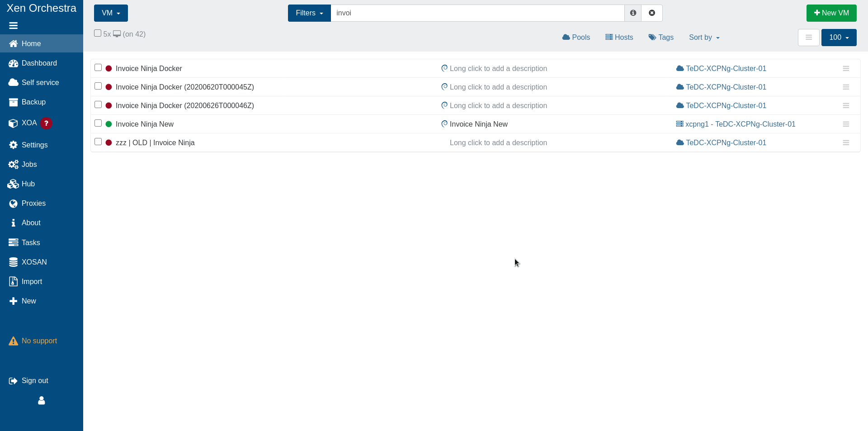Filter by Hosts
This screenshot has height=431, width=868.
coord(619,38)
